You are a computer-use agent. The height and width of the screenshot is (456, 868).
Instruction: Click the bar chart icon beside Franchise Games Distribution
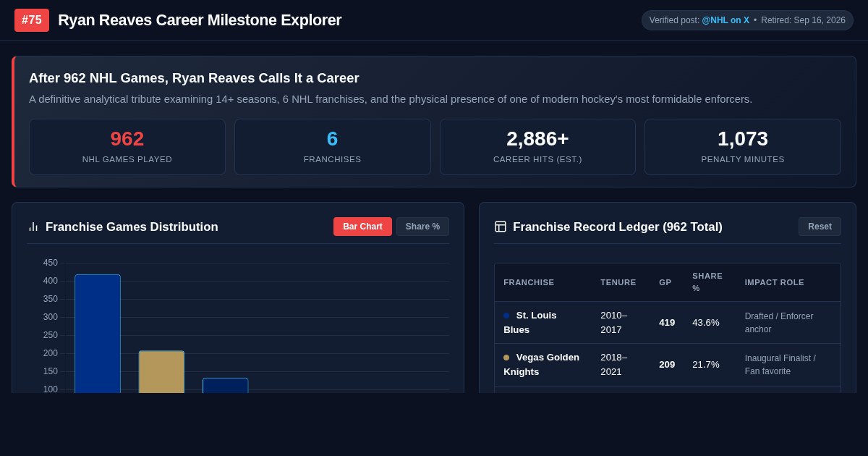[33, 227]
